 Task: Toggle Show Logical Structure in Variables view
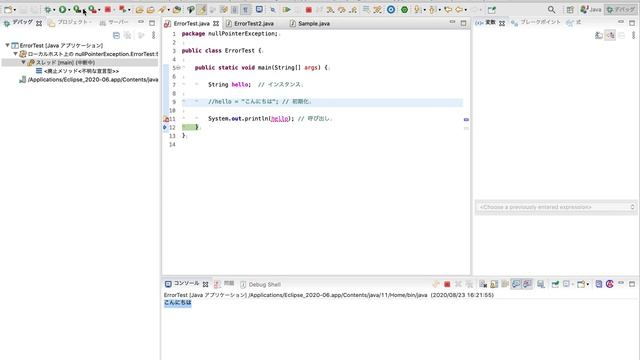click(610, 36)
